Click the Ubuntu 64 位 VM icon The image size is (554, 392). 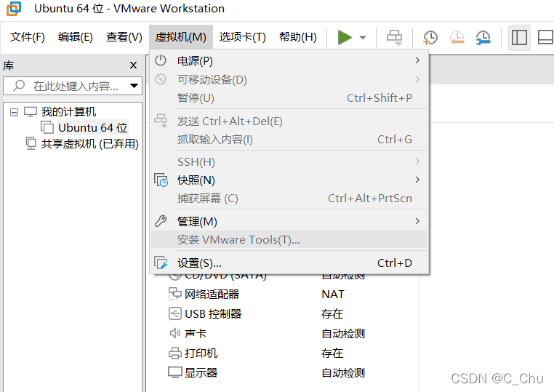click(47, 127)
